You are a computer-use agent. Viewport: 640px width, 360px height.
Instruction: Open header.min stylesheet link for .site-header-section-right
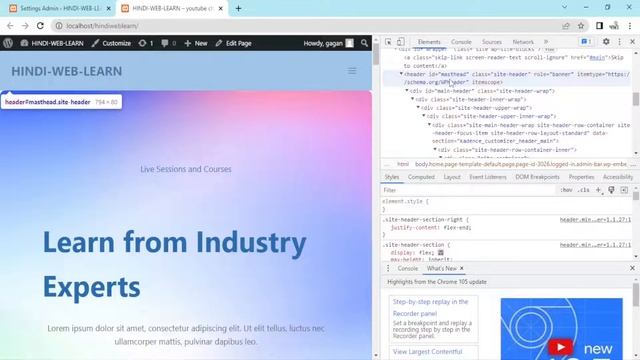click(595, 220)
